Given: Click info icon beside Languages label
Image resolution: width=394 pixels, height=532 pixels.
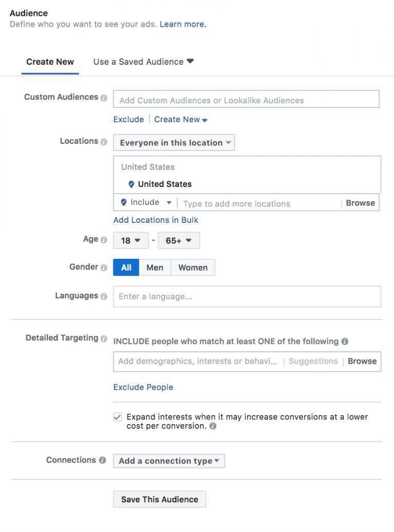Looking at the screenshot, I should (x=104, y=296).
